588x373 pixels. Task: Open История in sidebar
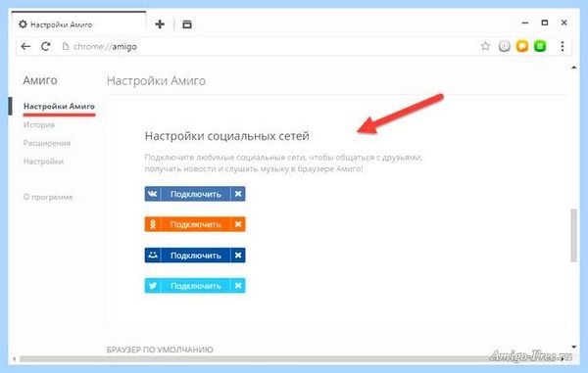[39, 124]
